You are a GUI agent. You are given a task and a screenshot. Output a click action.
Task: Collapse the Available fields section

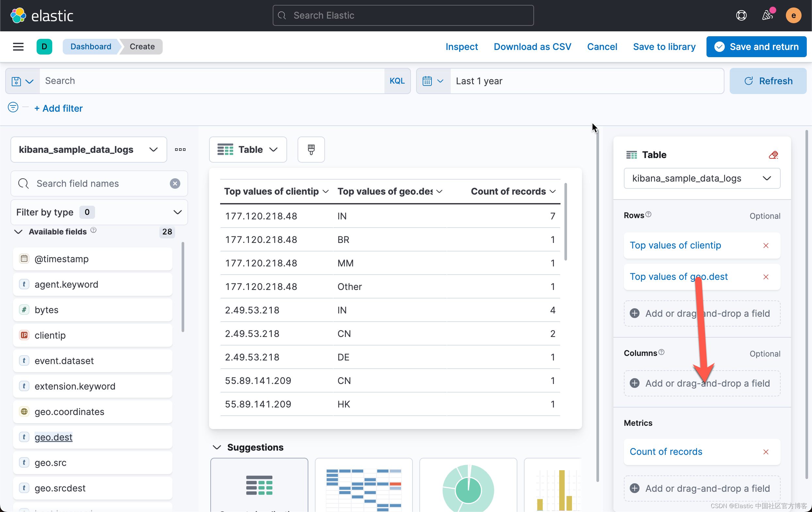[18, 232]
